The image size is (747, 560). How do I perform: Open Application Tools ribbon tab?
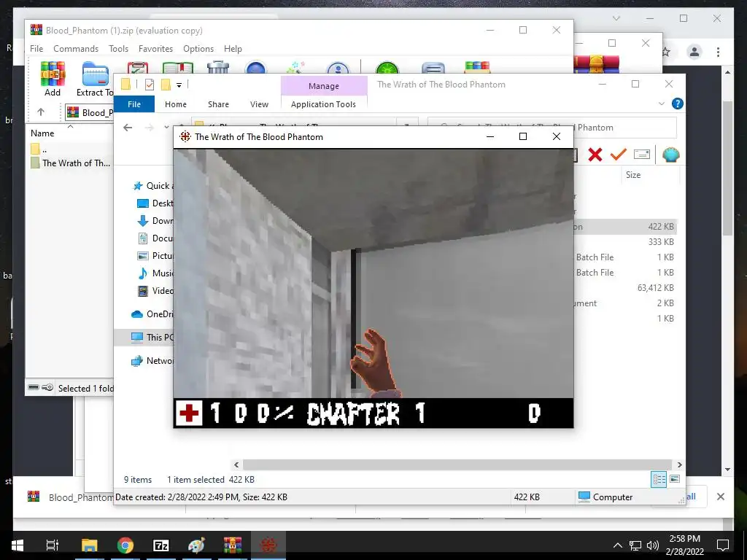(x=323, y=104)
